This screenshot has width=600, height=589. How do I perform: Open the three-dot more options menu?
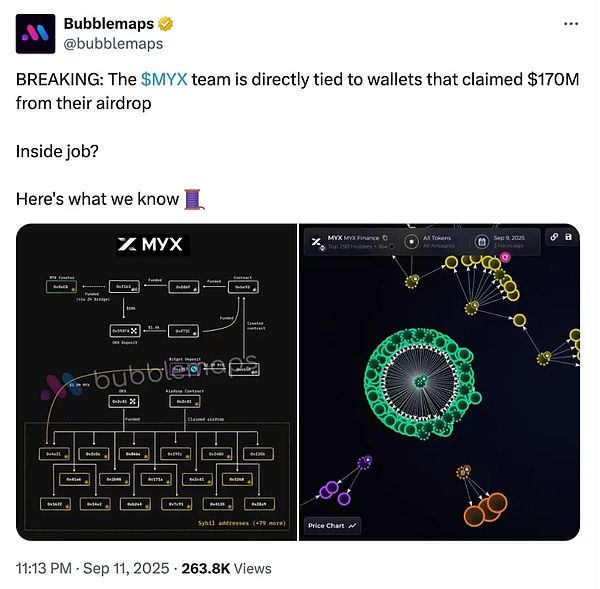point(571,24)
